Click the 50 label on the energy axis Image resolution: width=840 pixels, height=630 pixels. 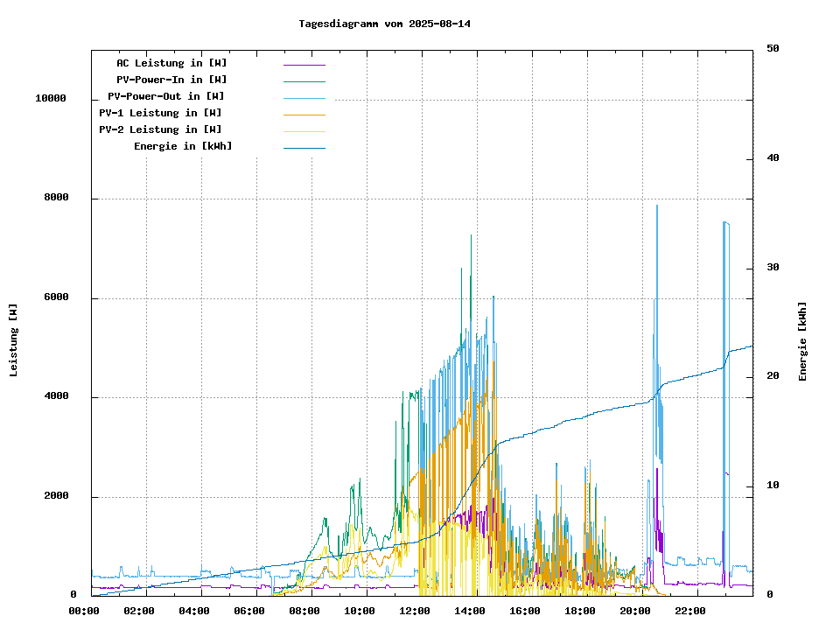(x=773, y=49)
